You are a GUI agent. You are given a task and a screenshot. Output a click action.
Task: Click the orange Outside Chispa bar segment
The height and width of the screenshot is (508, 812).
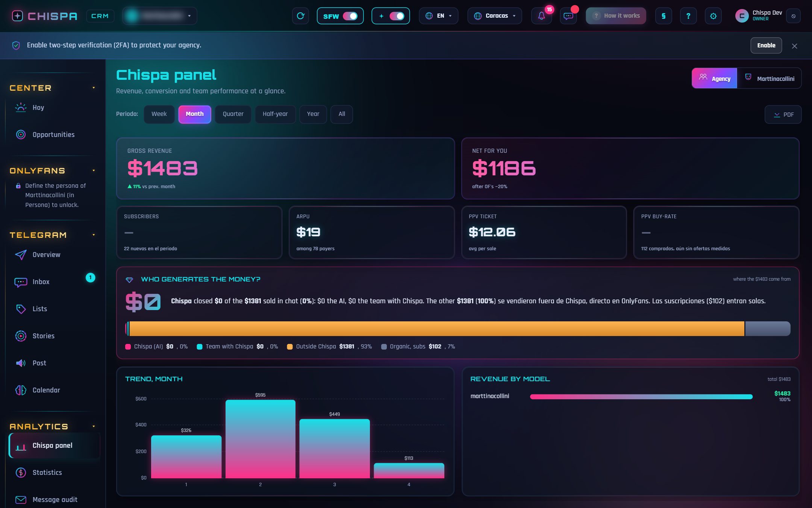[437, 329]
